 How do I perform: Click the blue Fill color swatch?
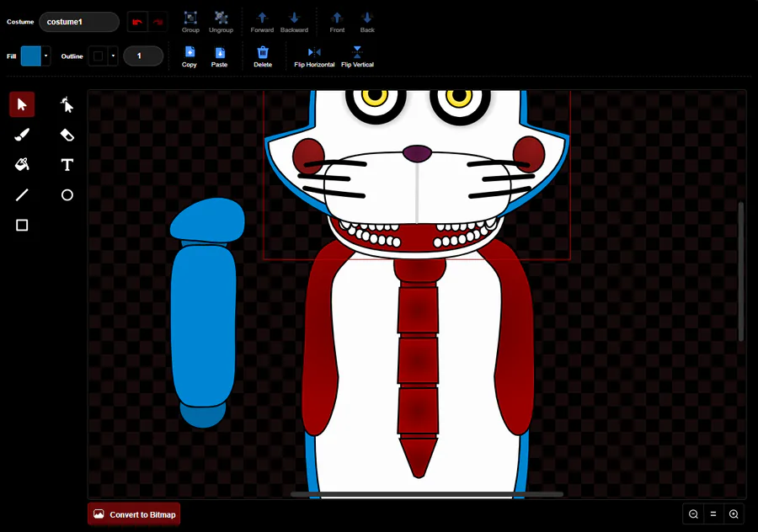(x=31, y=56)
